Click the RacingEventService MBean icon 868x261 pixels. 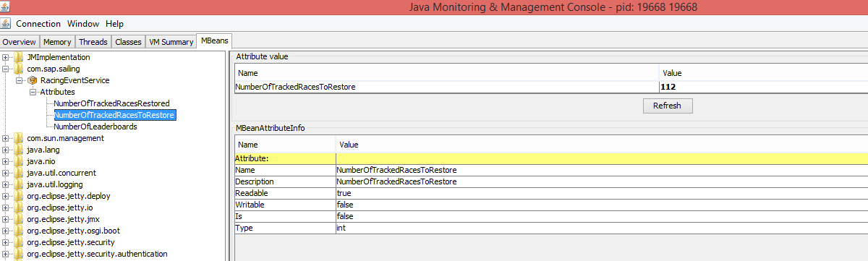32,80
